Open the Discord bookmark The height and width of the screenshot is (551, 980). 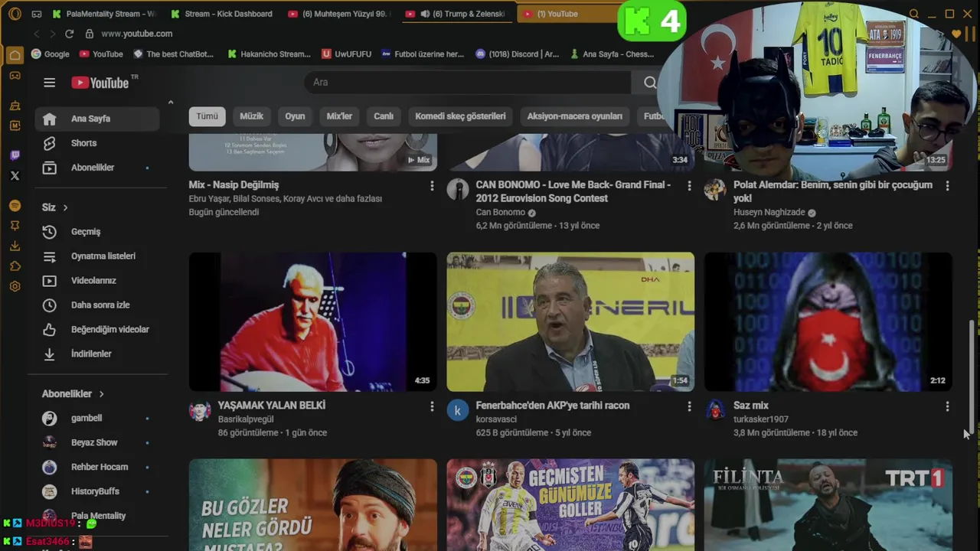pyautogui.click(x=518, y=54)
